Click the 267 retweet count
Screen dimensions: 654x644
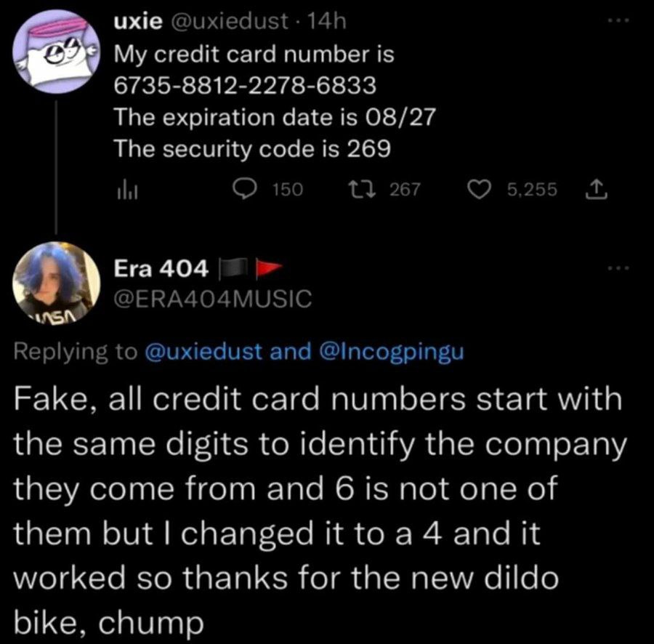[x=405, y=190]
